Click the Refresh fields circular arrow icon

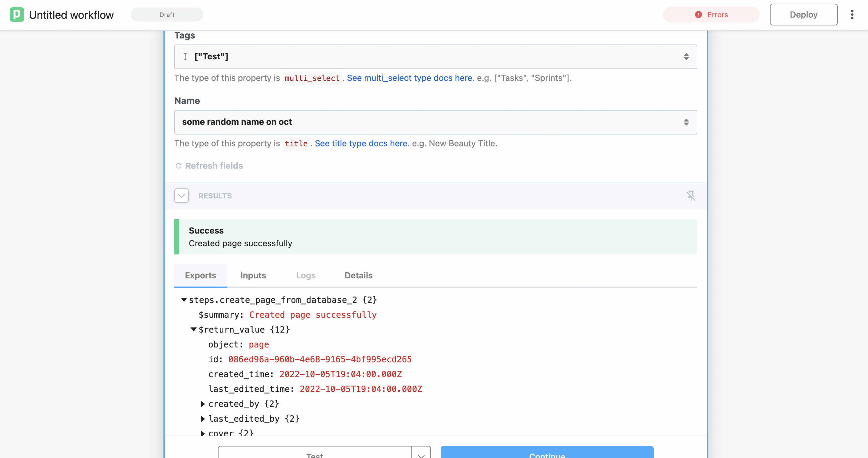(x=179, y=166)
